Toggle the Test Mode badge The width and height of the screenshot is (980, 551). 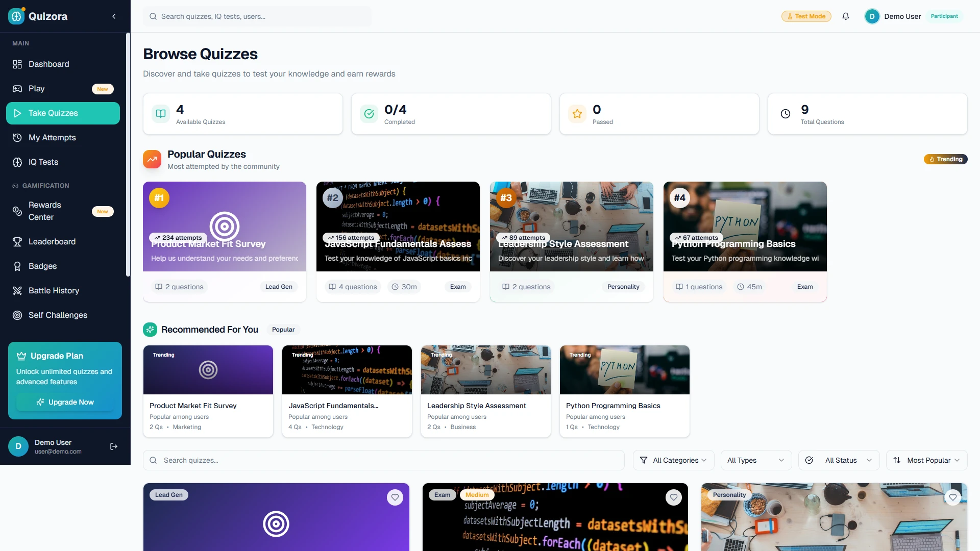806,16
